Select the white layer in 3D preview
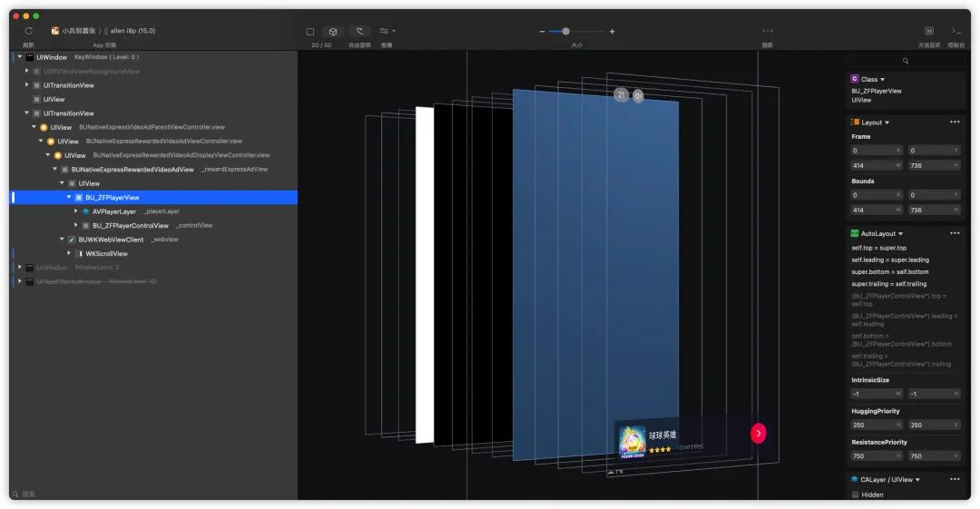 [425, 275]
